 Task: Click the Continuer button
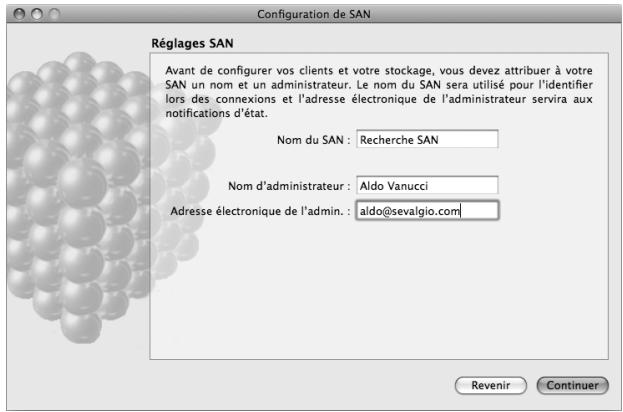[572, 385]
